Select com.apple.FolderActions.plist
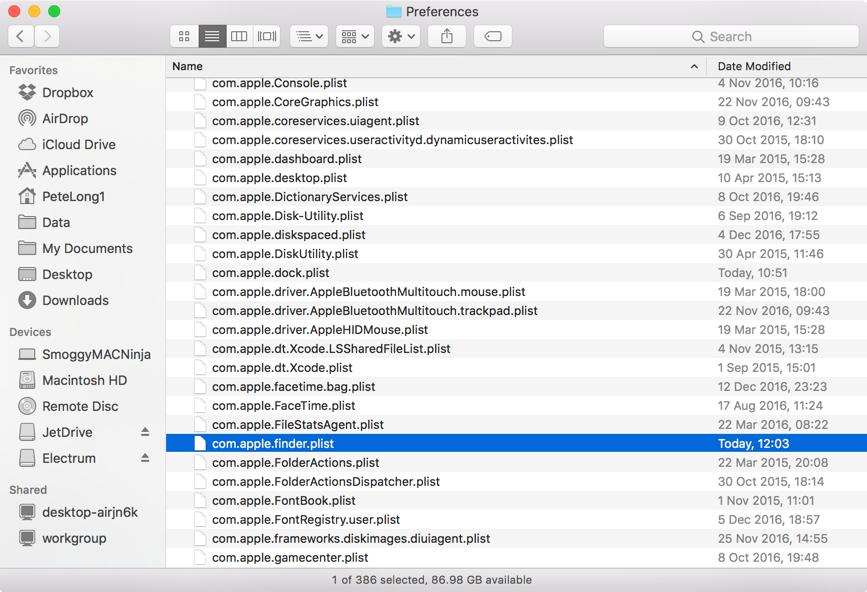This screenshot has height=592, width=867. [x=516, y=462]
